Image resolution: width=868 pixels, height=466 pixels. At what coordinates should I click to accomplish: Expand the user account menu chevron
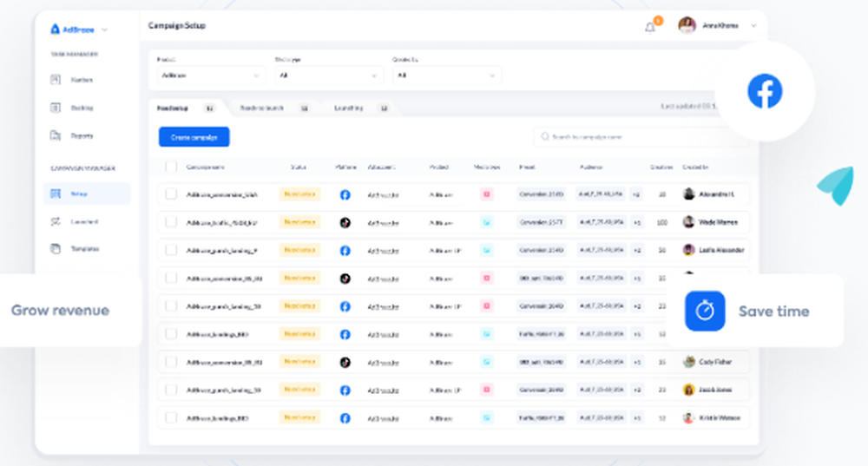click(753, 26)
